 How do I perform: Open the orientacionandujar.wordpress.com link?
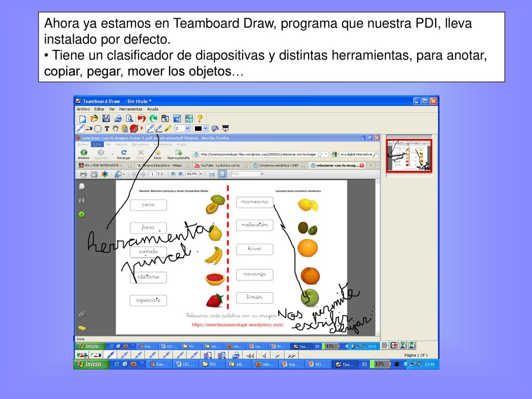237,325
